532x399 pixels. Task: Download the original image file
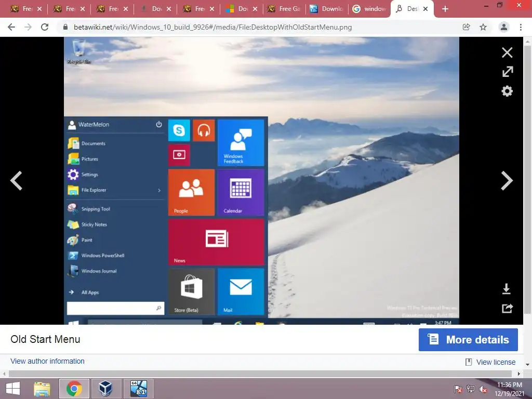coord(506,289)
